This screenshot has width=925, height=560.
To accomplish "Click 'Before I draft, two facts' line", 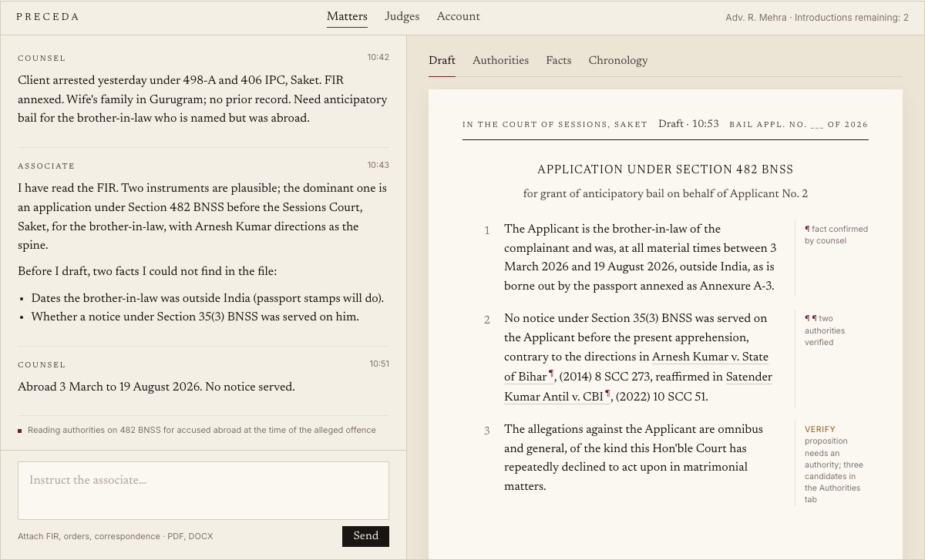I will [x=147, y=271].
